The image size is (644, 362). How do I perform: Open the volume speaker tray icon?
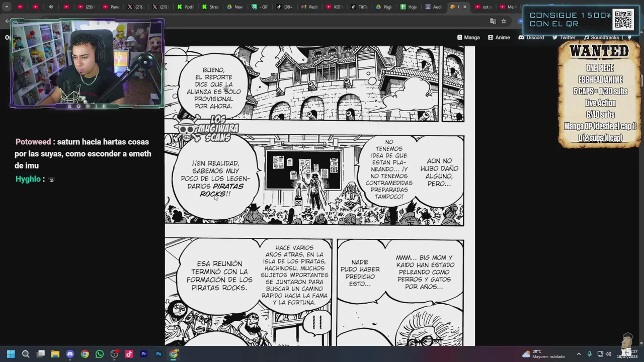coord(608,354)
